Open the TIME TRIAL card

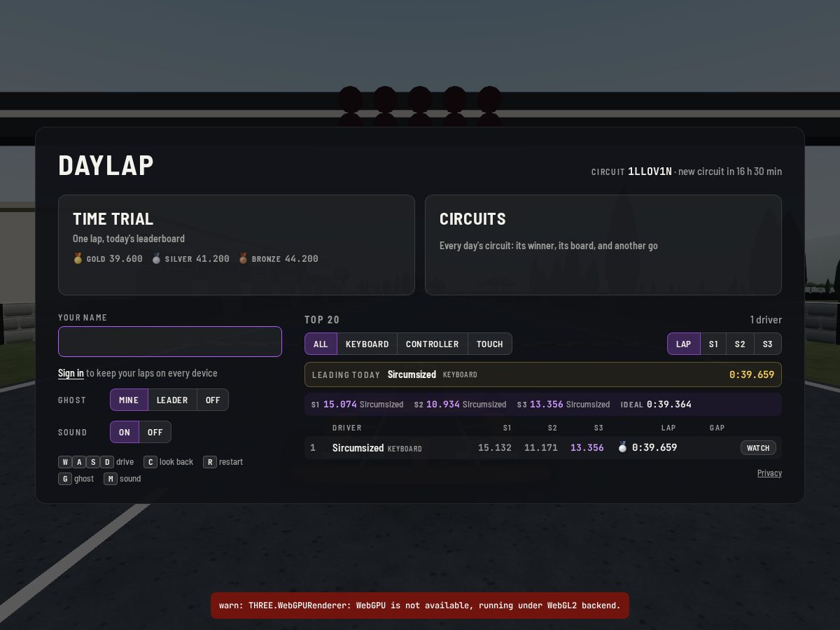237,245
